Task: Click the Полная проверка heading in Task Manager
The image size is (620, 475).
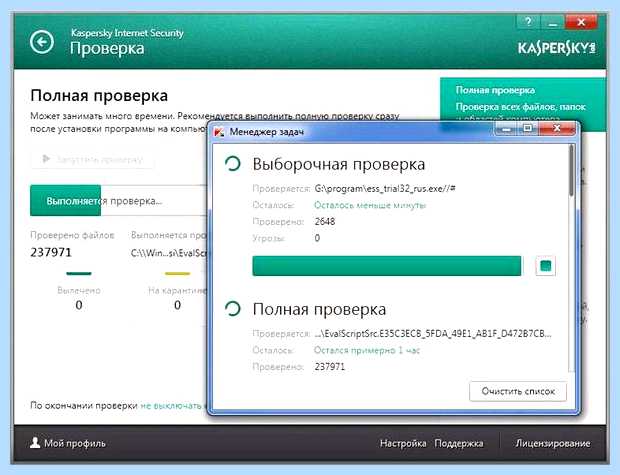Action: pyautogui.click(x=319, y=309)
